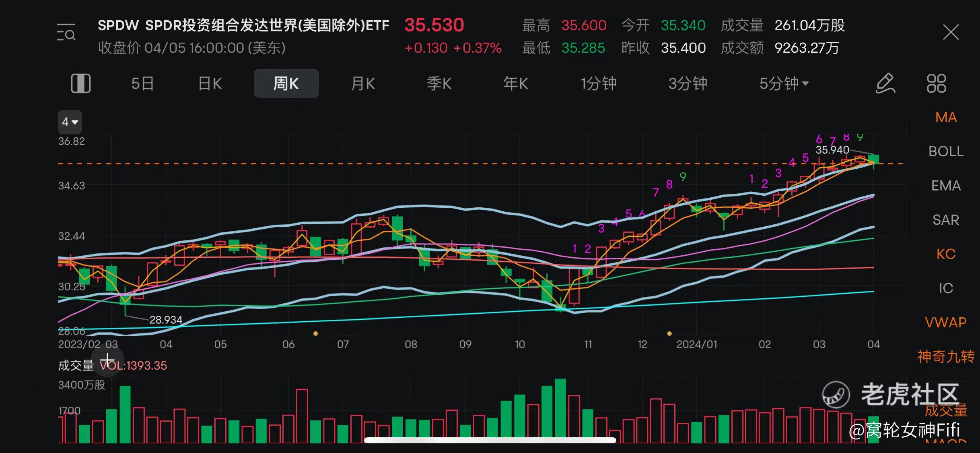Select the 3分钟 interval tab
980x453 pixels.
point(688,84)
